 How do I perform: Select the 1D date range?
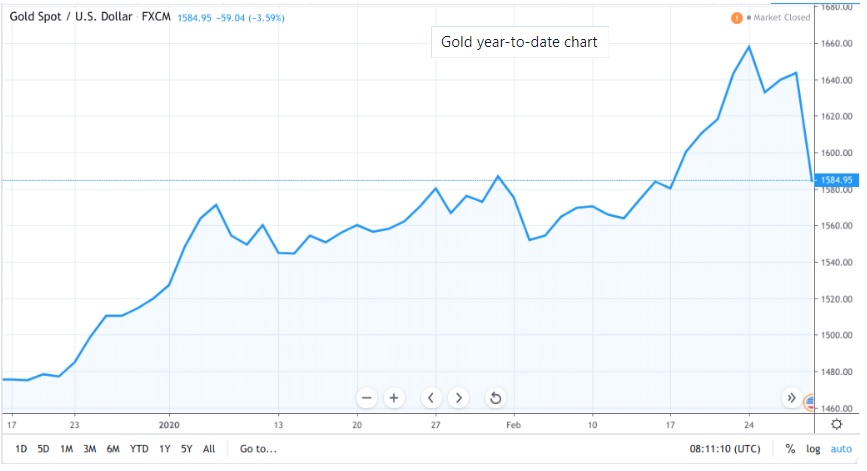click(x=20, y=449)
